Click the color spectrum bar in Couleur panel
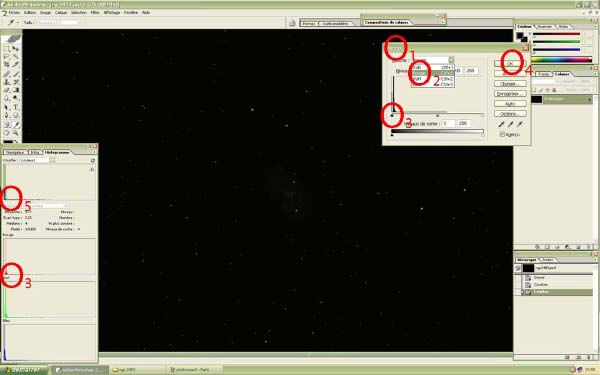The width and height of the screenshot is (600, 375). coord(562,60)
